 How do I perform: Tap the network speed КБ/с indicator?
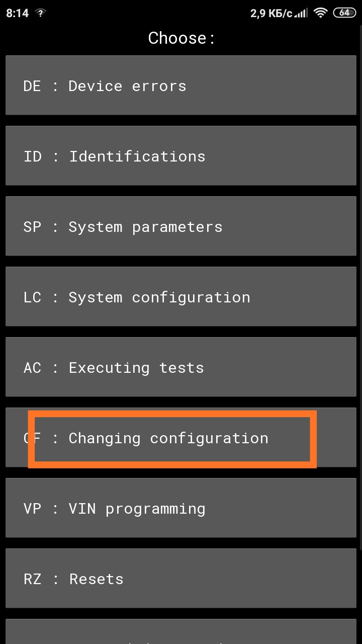271,13
